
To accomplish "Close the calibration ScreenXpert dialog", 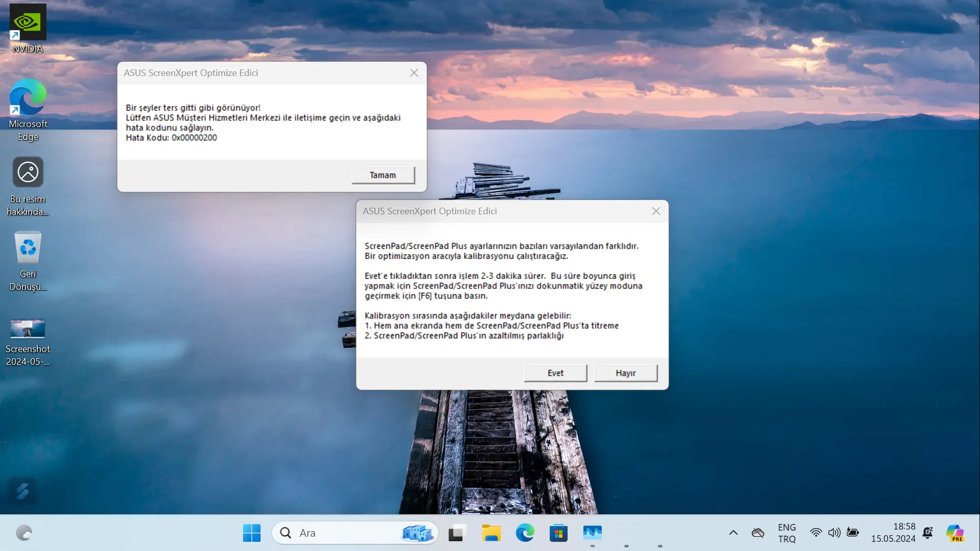I will click(x=656, y=211).
